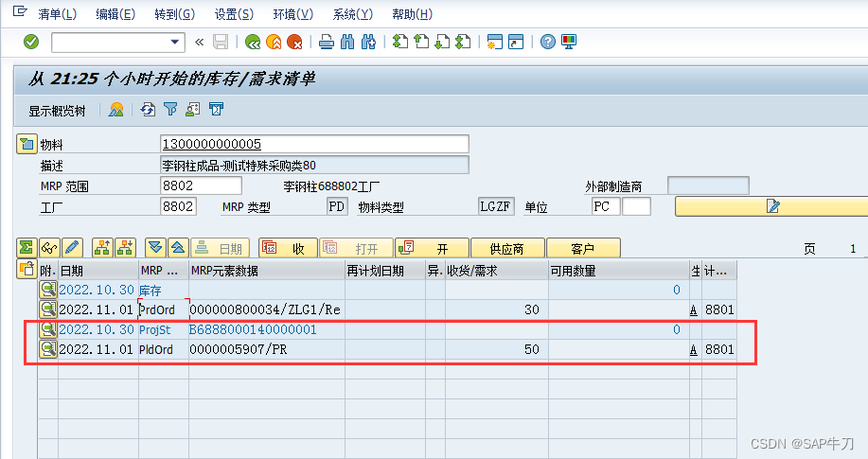Click the graphic mountain chart icon
Viewport: 868px width, 459px height.
point(115,110)
